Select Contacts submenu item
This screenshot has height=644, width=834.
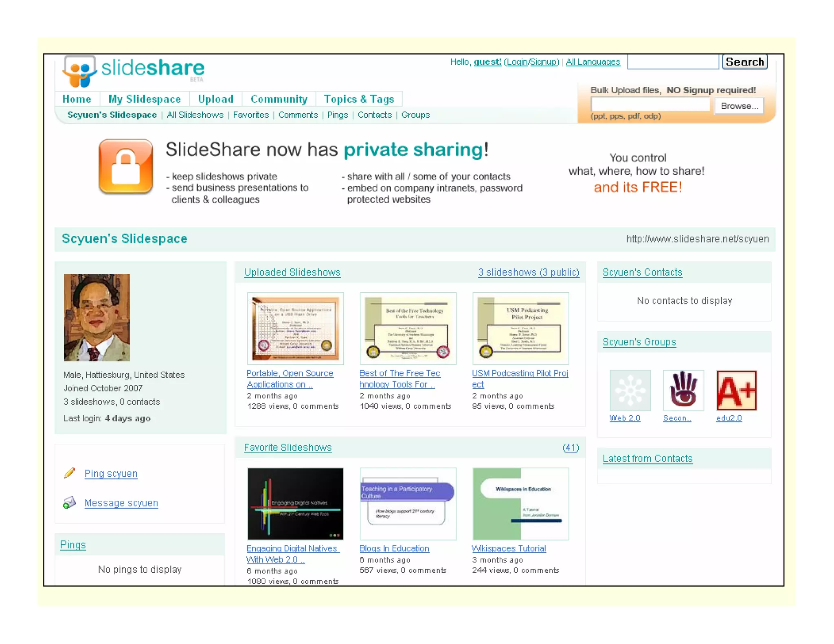375,115
